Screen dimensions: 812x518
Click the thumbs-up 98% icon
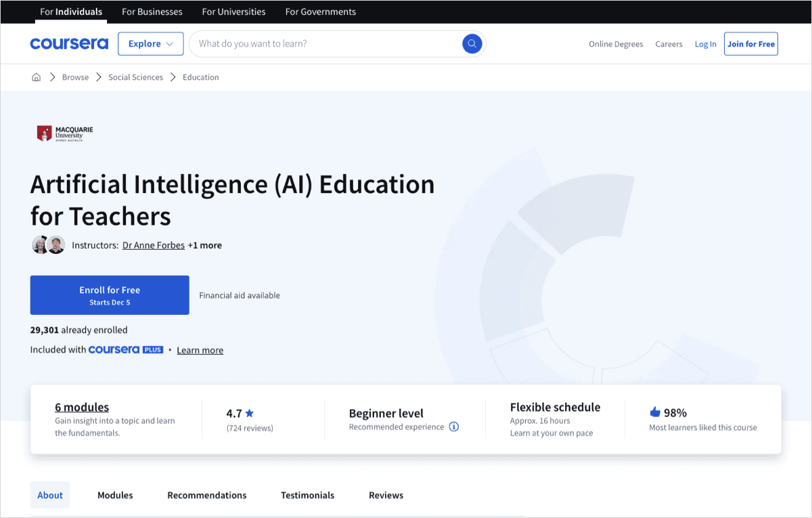tap(655, 412)
